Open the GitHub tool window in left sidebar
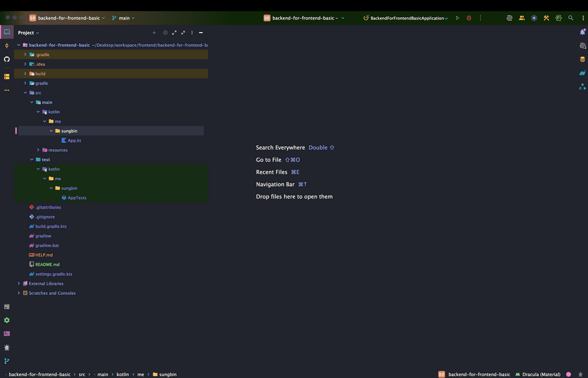This screenshot has height=378, width=588. 7,59
